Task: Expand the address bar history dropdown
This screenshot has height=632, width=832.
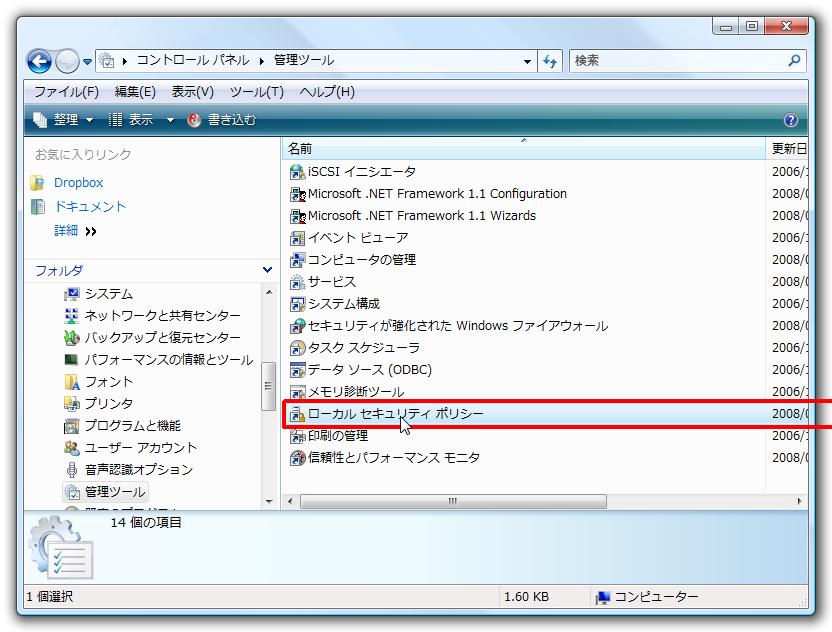Action: click(x=528, y=61)
